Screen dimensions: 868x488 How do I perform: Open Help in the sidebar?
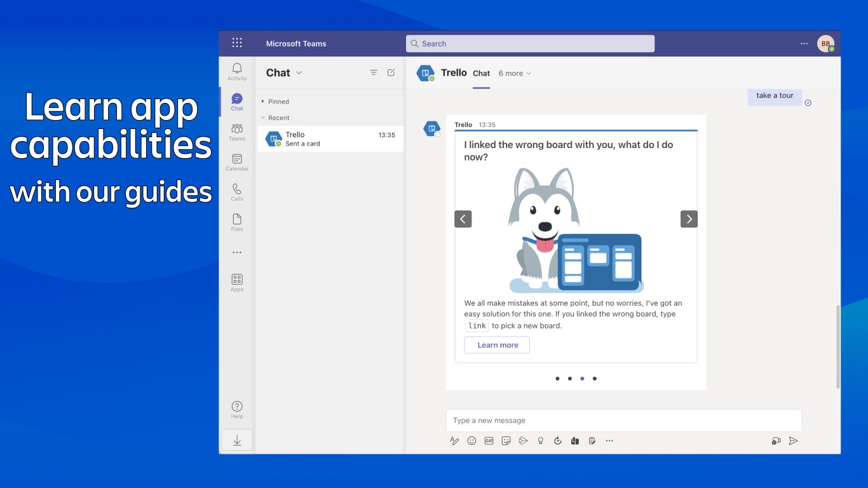tap(237, 410)
